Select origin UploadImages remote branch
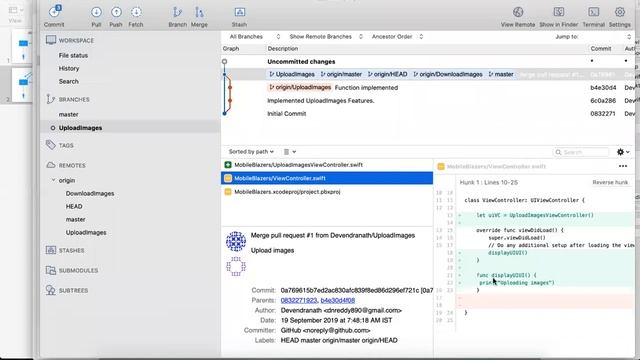 [86, 233]
